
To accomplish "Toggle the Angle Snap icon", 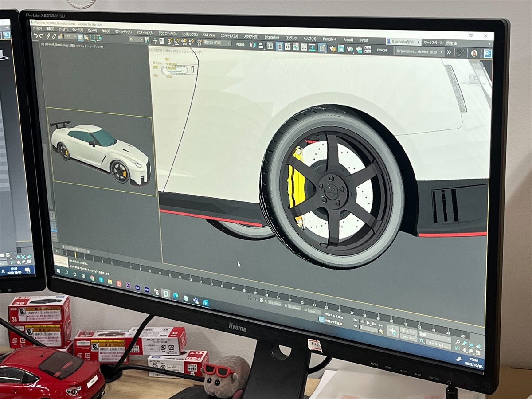I will (x=176, y=42).
